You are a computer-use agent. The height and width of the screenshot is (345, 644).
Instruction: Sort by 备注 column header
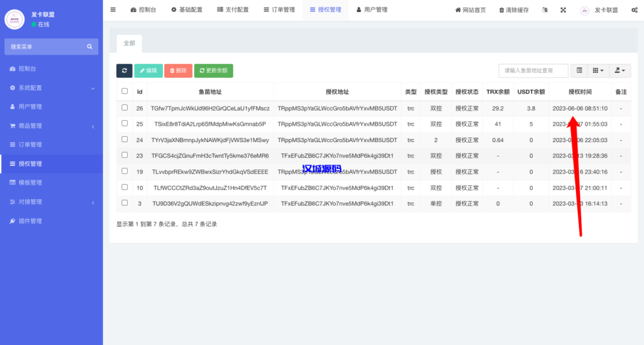[x=621, y=92]
